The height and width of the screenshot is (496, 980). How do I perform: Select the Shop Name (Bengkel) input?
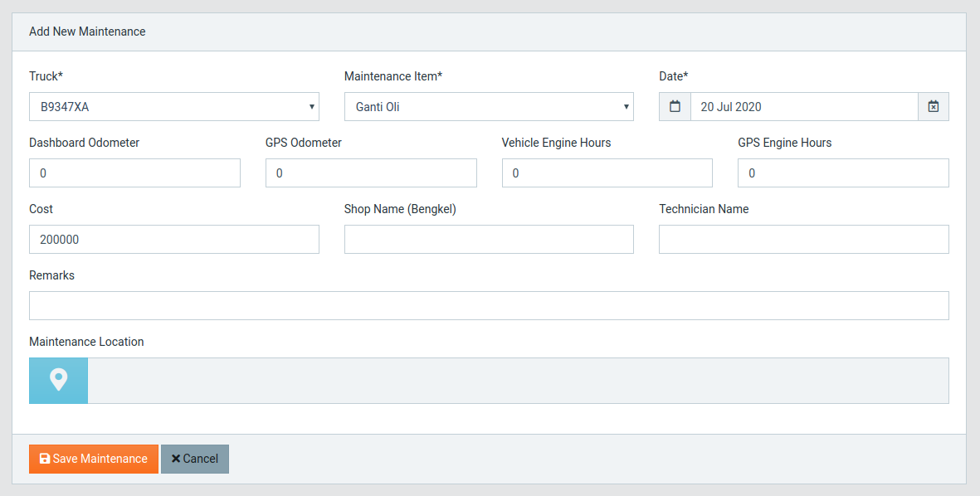(x=489, y=239)
